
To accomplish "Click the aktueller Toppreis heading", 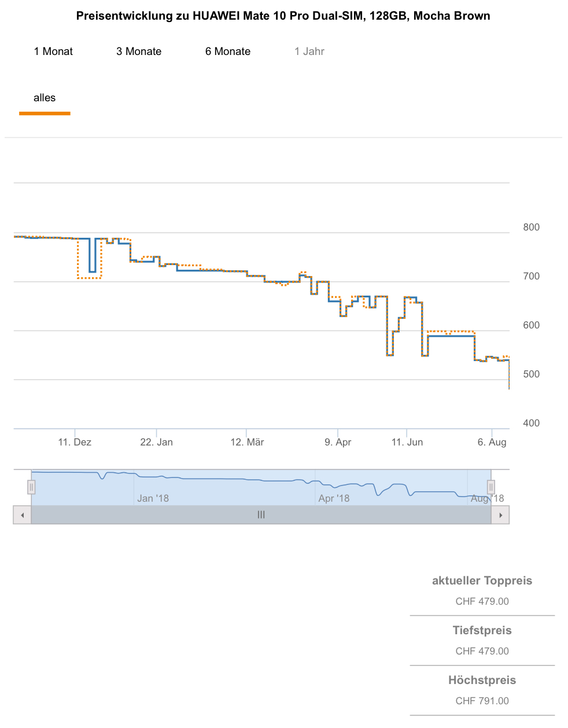I will point(482,581).
